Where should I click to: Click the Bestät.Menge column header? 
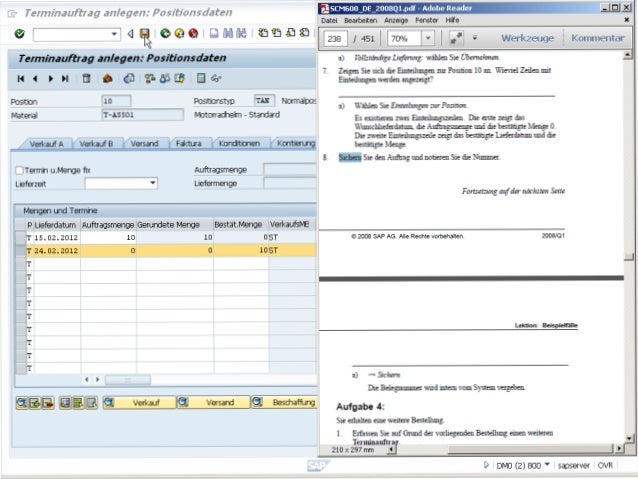pos(240,225)
